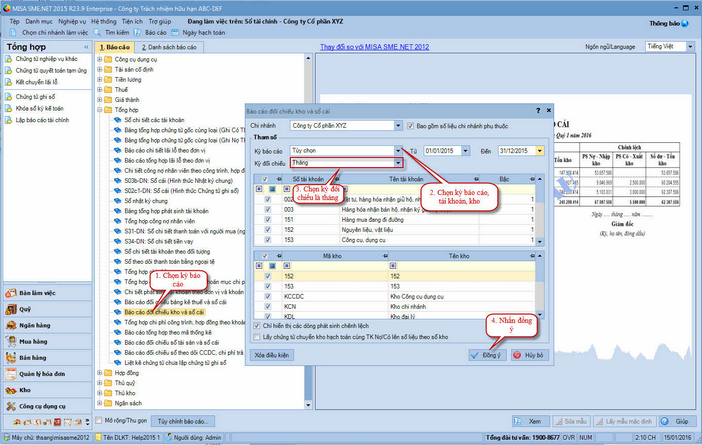Open the Nghiệp vụ menu
This screenshot has height=445, width=702.
point(72,21)
